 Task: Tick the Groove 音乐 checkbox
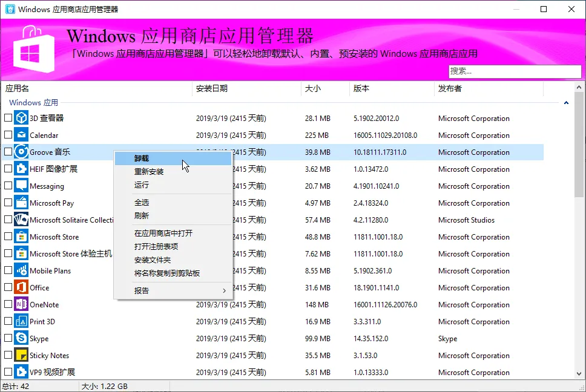pos(8,152)
